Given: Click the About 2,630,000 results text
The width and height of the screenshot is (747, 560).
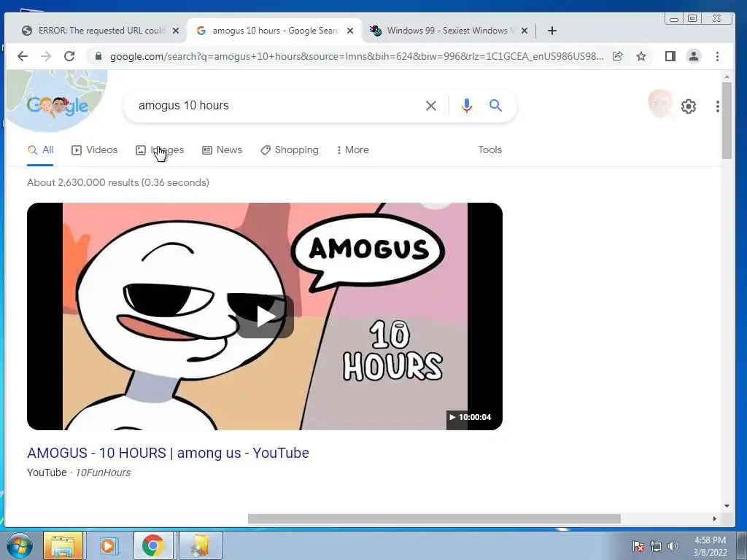Looking at the screenshot, I should click(118, 182).
